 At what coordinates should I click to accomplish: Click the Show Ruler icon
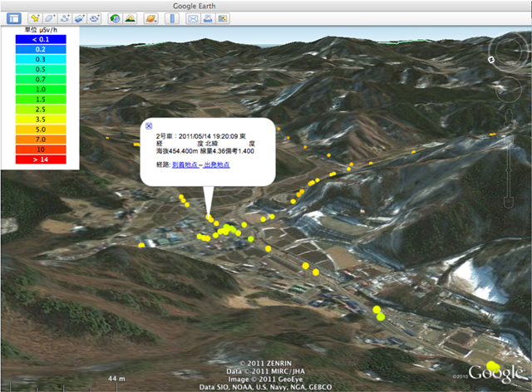[x=172, y=17]
